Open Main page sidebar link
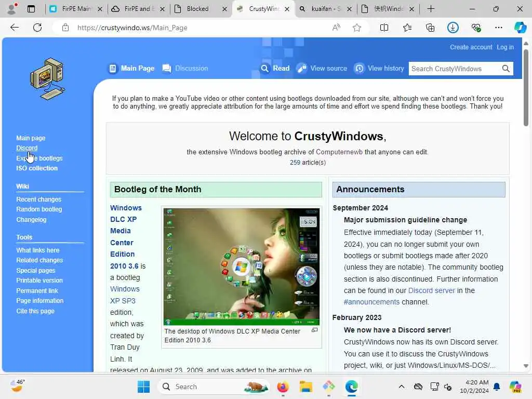Screen dimensions: 532x399 (x=31, y=138)
